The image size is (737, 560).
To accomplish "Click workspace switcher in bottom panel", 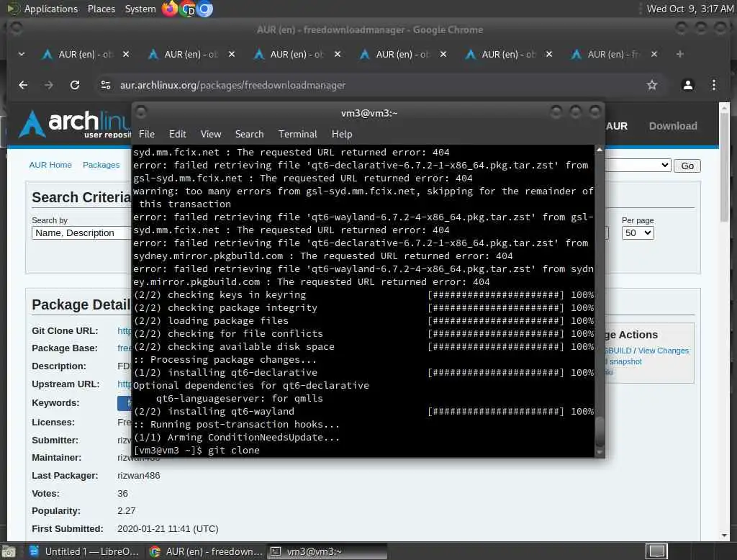I will (656, 551).
